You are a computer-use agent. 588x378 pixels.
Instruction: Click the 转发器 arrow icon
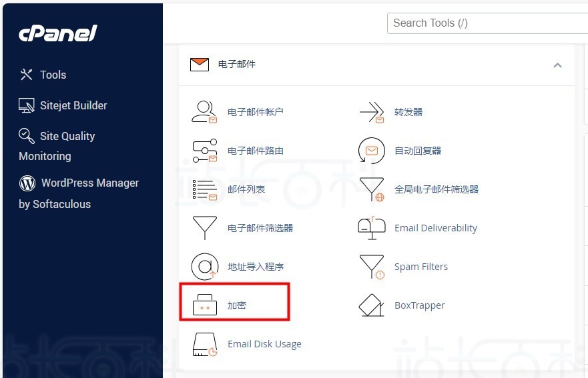(x=372, y=112)
